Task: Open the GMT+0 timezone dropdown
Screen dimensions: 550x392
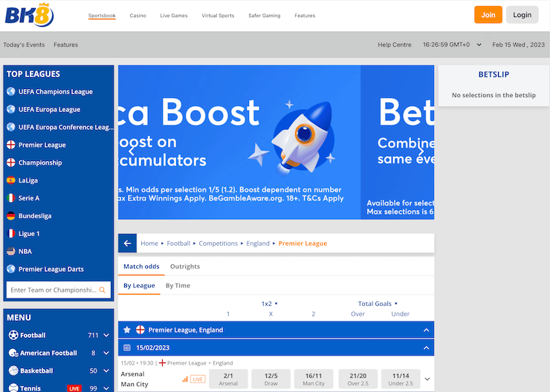Action: 479,45
